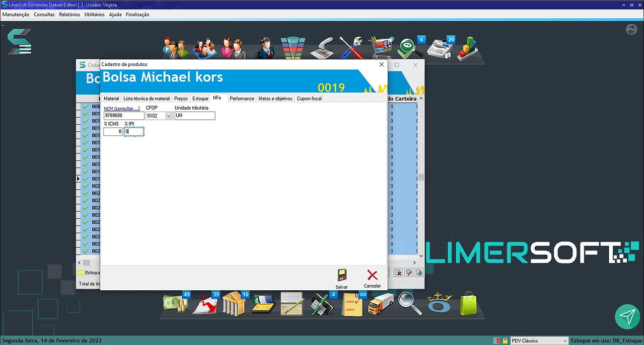Open the checkbook icon in bottom dock

click(263, 304)
